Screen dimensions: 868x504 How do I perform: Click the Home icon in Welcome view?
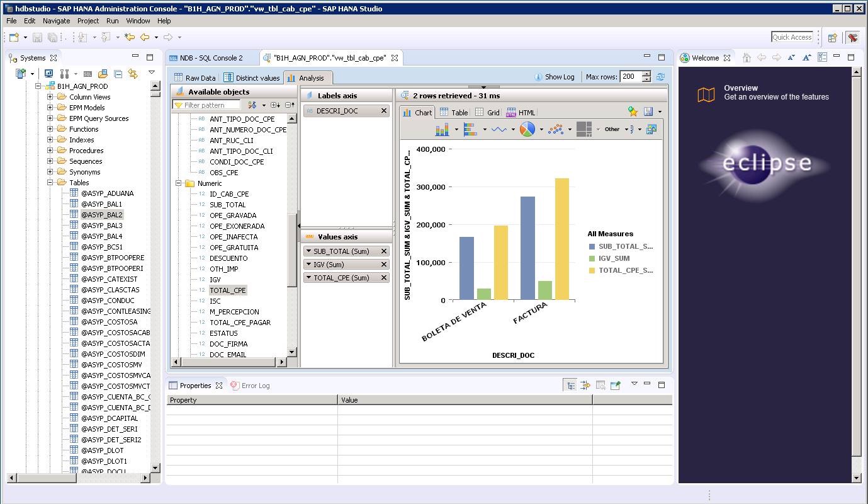pos(747,57)
